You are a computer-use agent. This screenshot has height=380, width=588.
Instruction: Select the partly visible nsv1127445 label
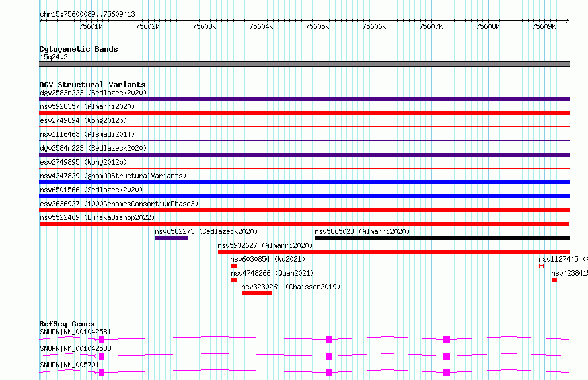point(563,259)
